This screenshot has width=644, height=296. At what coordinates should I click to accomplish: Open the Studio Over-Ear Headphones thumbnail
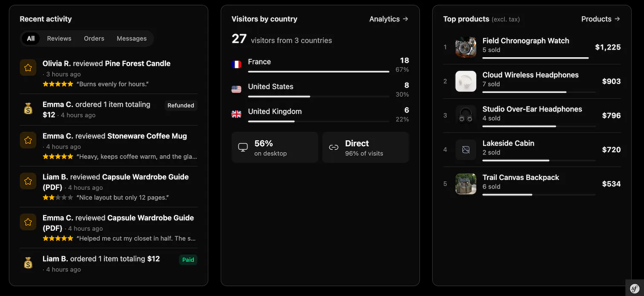point(466,116)
